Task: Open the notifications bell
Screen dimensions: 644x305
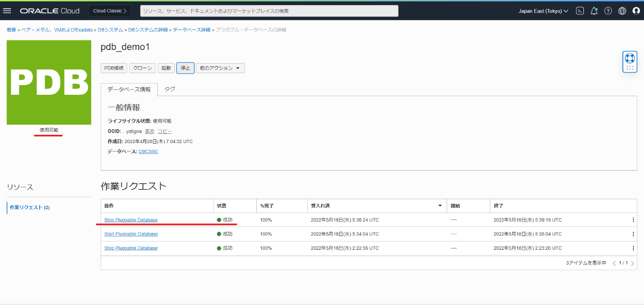Action: (x=594, y=11)
